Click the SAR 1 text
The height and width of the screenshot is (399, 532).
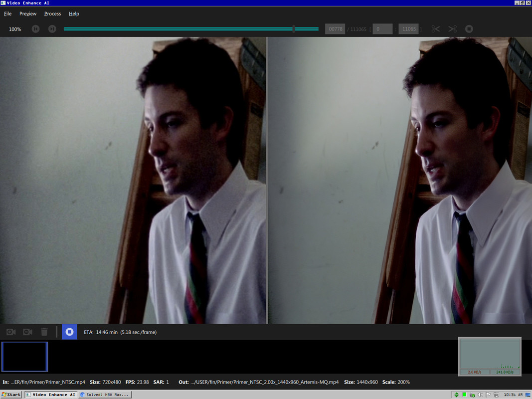161,382
